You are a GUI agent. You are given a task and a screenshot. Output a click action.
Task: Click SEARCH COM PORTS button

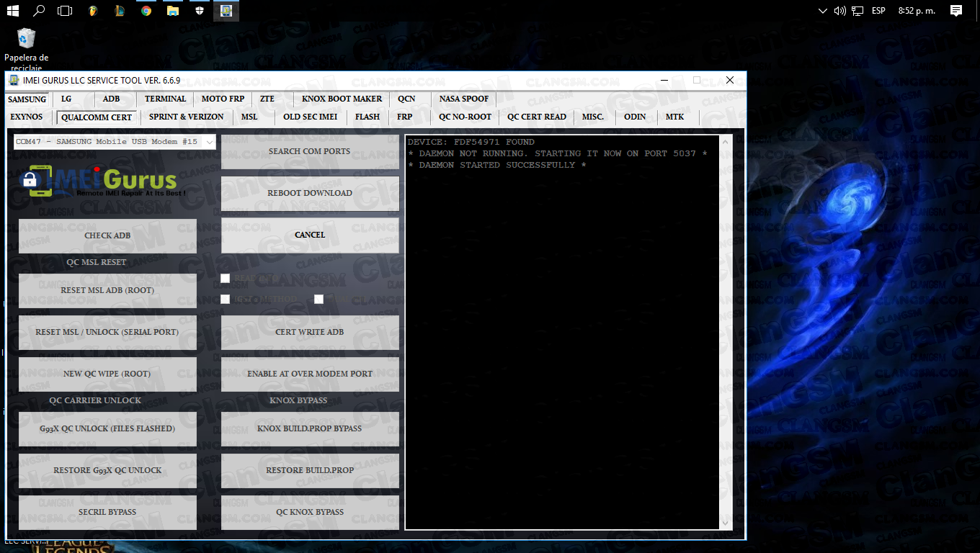tap(310, 152)
